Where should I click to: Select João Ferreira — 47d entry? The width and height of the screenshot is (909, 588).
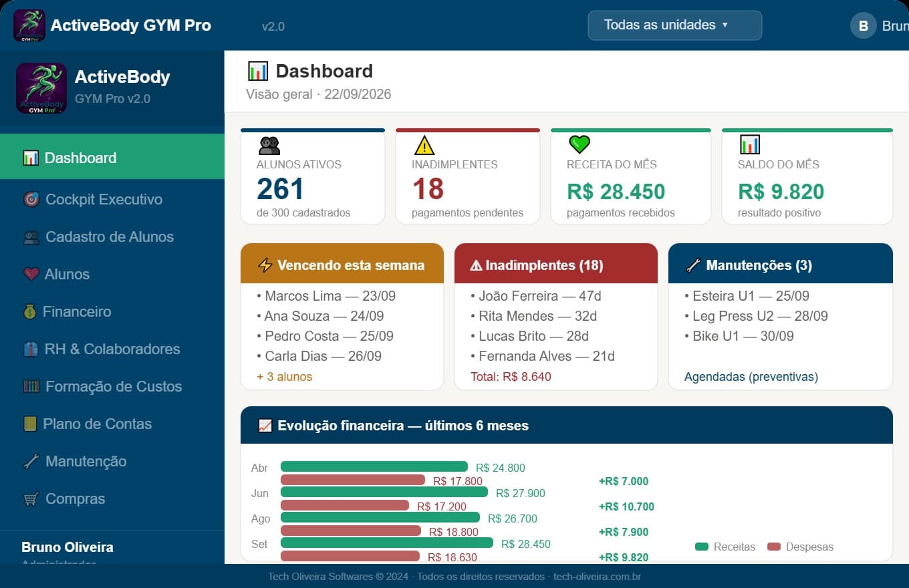tap(535, 296)
